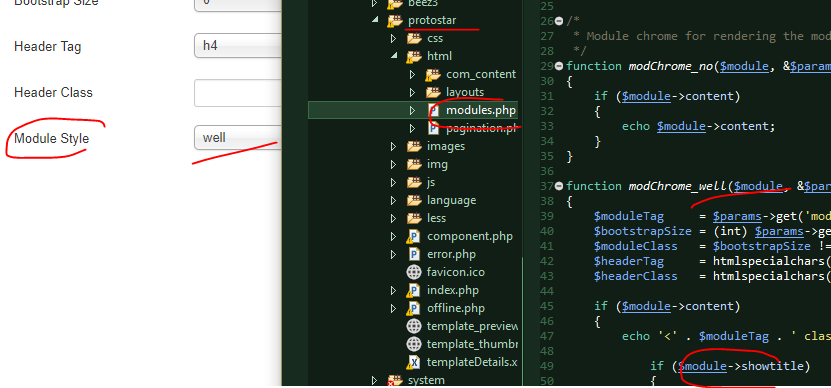
Task: Select the templateDetails XML file icon
Action: coord(414,363)
